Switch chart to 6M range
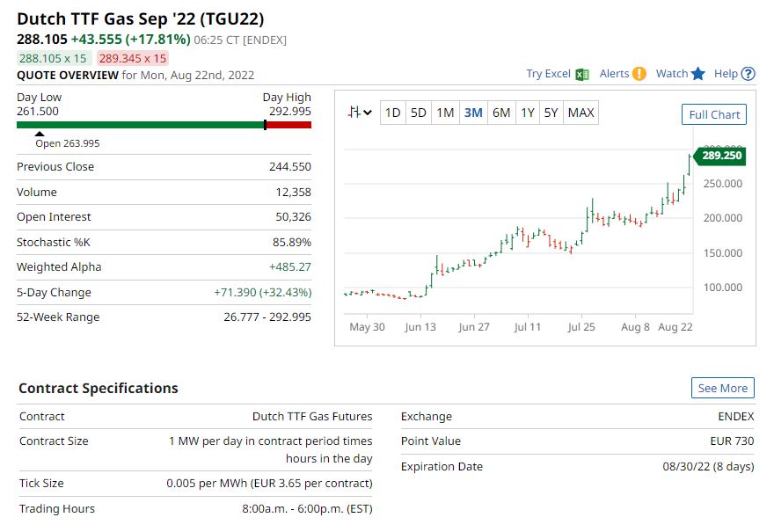Image resolution: width=774 pixels, height=532 pixels. point(501,113)
